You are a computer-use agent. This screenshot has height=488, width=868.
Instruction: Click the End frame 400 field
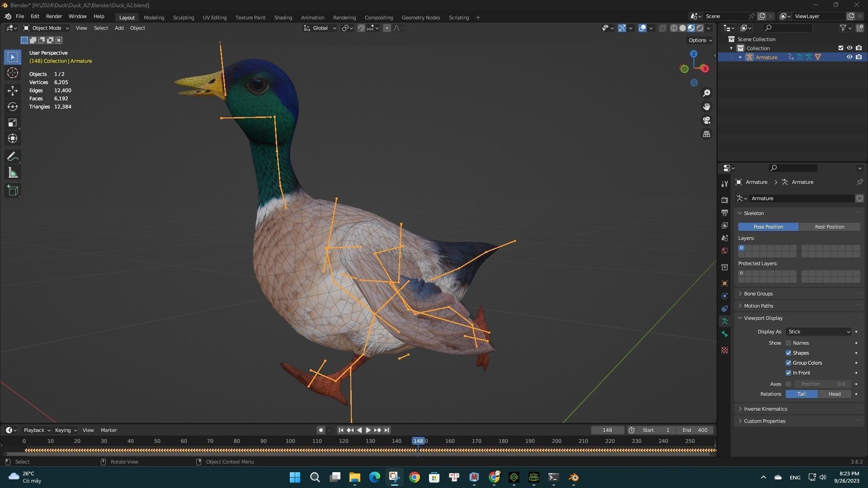point(694,430)
